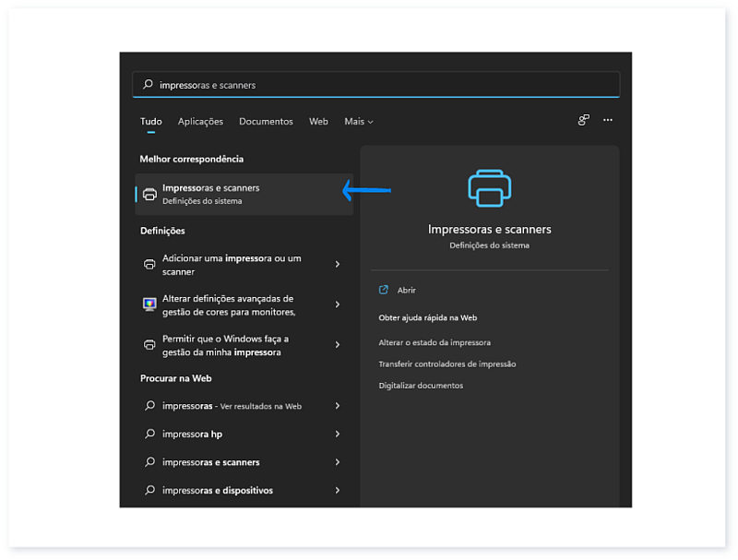Click Alterar o estado da impressora link
Viewport: 738px width, 560px height.
pos(434,342)
